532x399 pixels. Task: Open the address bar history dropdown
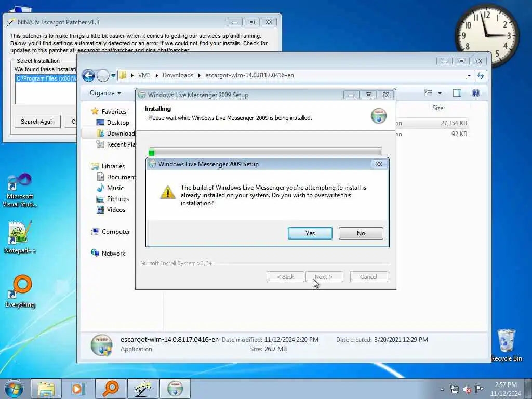(x=469, y=76)
